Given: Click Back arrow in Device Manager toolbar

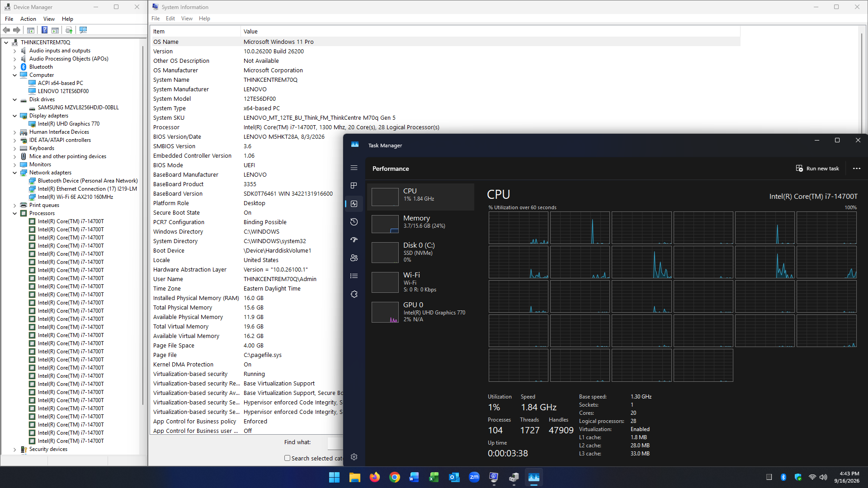Looking at the screenshot, I should (6, 30).
